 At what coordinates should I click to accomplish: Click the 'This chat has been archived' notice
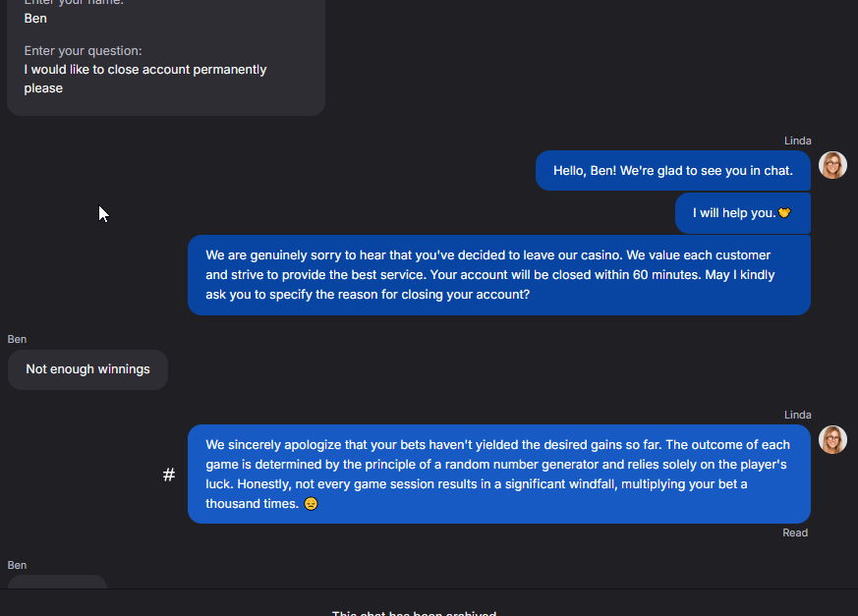(414, 613)
